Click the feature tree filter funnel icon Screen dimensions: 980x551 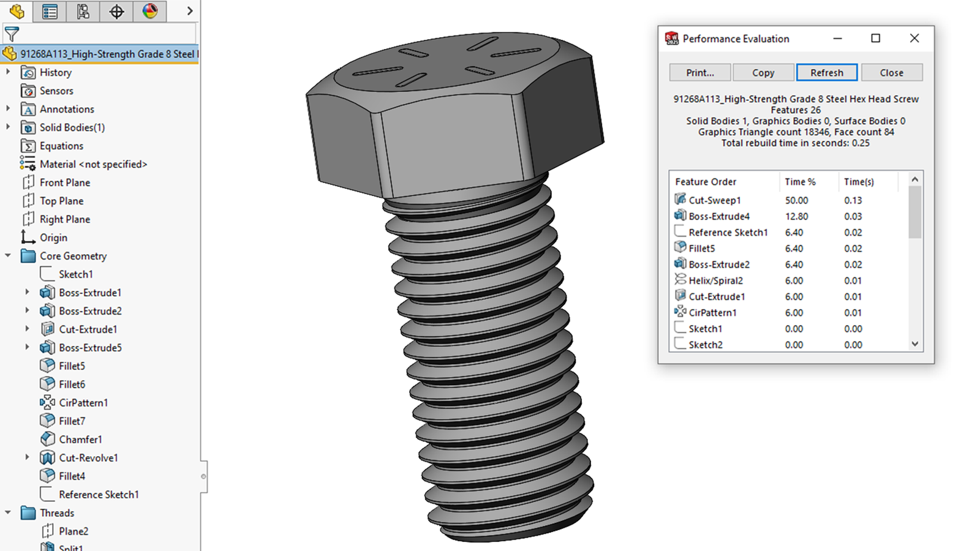tap(12, 34)
